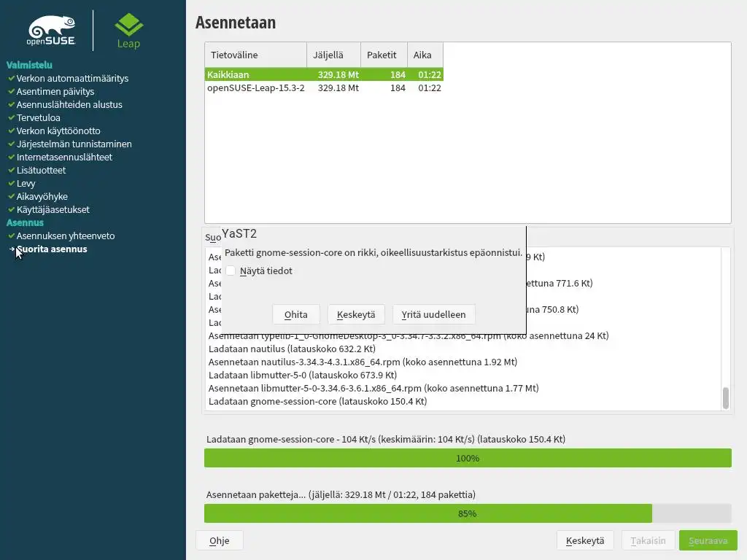Click the Verkon käyttöönotto step

58,131
